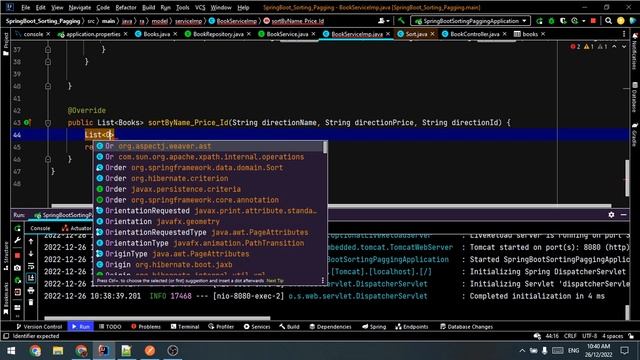Open the Endpoints tool window
Image resolution: width=640 pixels, height=360 pixels.
click(x=412, y=327)
